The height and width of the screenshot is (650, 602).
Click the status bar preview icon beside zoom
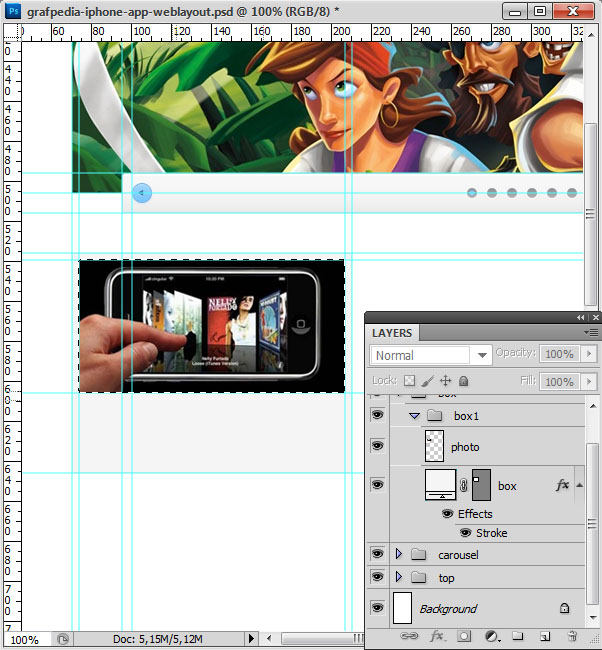point(63,639)
